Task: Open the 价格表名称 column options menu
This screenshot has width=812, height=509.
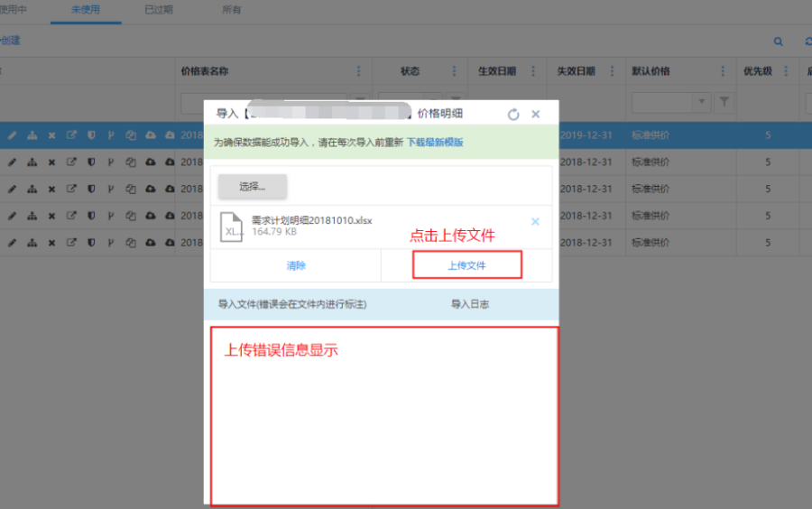Action: tap(358, 71)
